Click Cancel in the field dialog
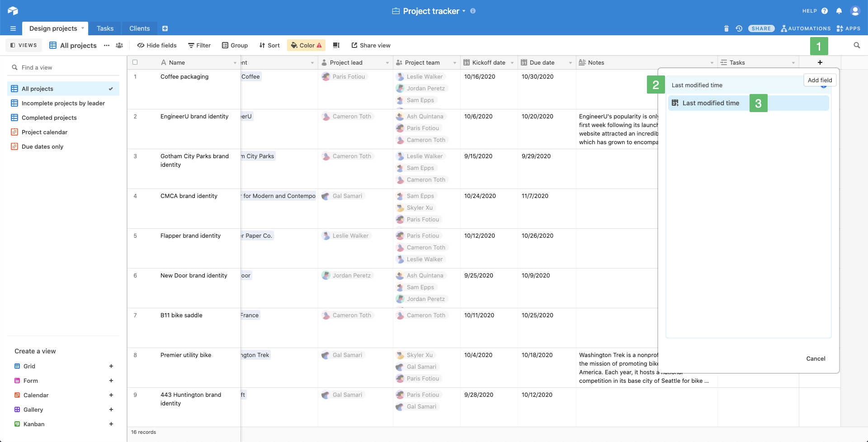Viewport: 868px width, 442px height. point(816,358)
